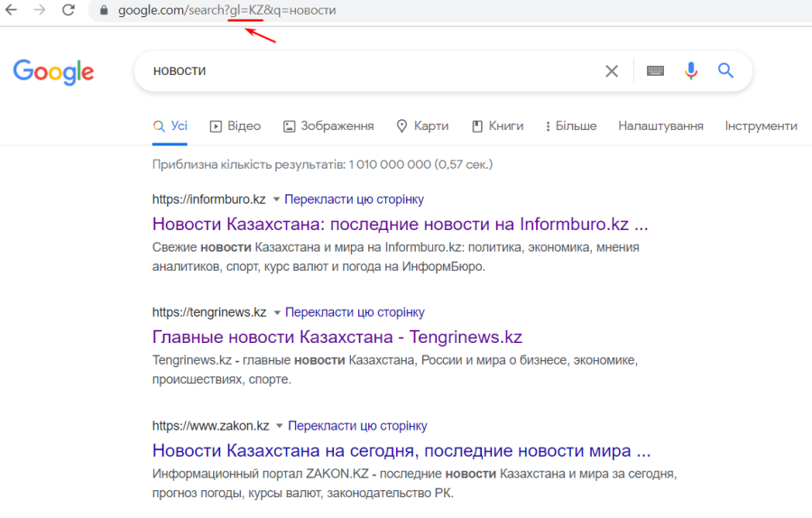Open the on-screen keyboard icon

pos(655,71)
